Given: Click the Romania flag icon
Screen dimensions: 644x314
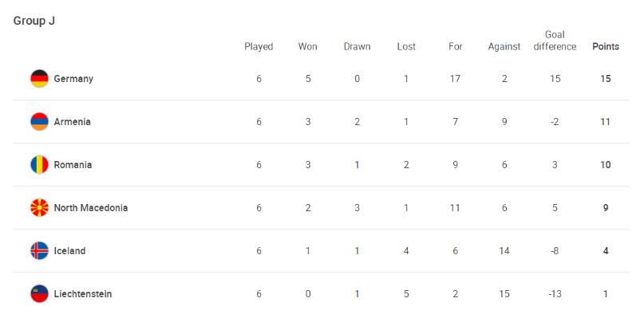Looking at the screenshot, I should click(39, 165).
